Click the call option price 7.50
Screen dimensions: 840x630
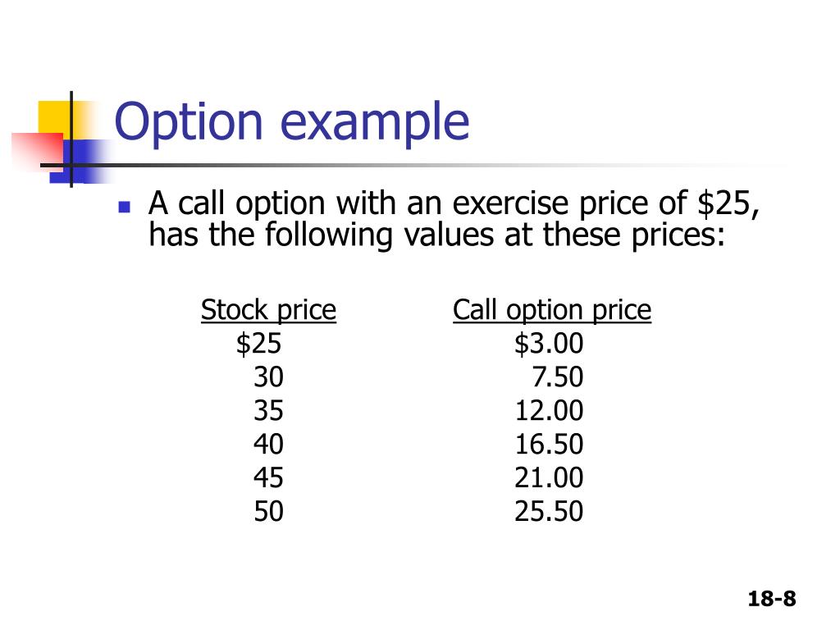coord(558,377)
